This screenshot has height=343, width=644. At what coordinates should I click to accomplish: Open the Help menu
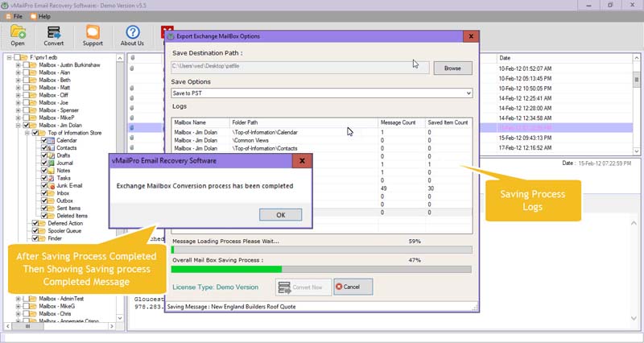(x=41, y=16)
